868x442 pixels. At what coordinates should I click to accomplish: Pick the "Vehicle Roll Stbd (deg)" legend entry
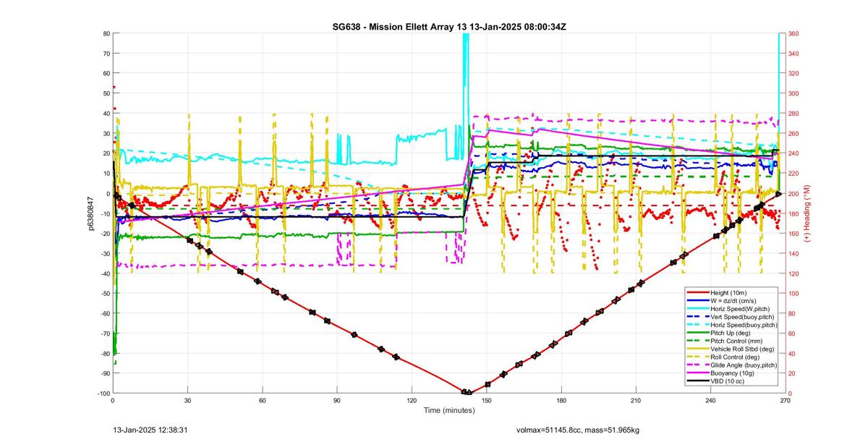coord(731,349)
